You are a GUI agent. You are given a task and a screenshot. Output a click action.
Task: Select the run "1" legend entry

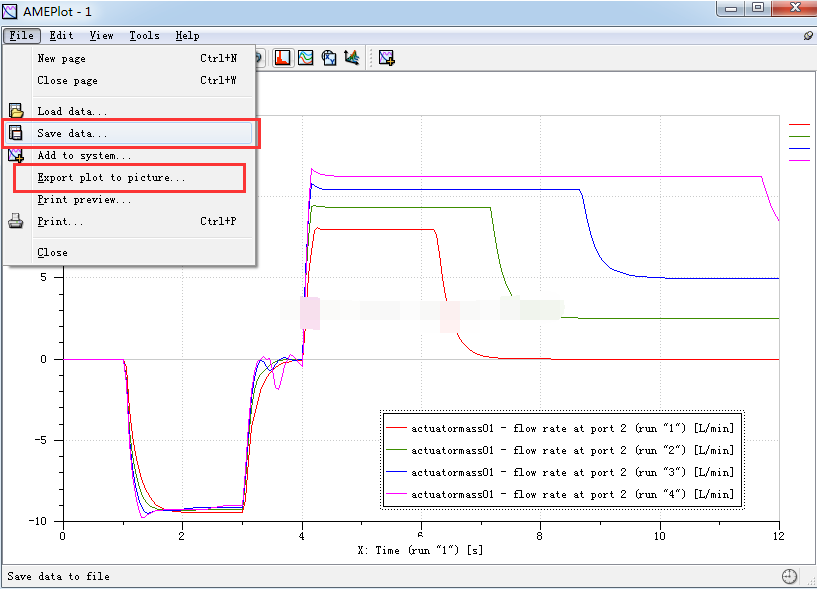pos(572,428)
